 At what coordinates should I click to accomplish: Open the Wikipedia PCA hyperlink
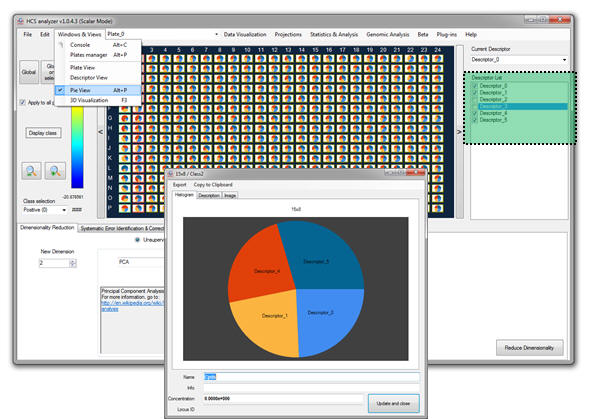(132, 303)
